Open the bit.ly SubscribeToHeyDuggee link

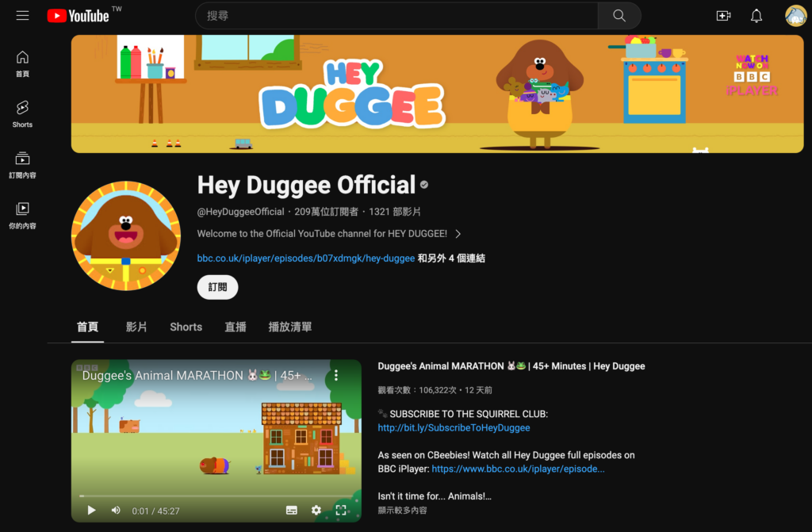tap(454, 427)
